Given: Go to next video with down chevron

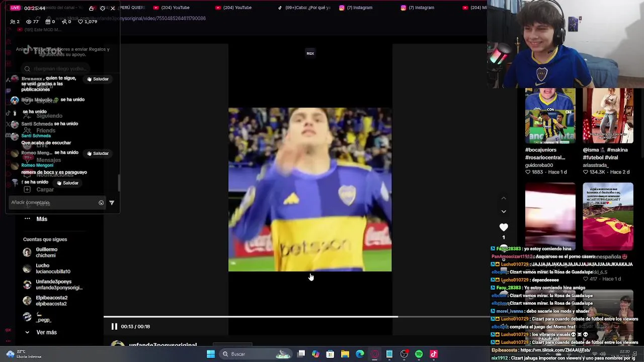Looking at the screenshot, I should coord(504,211).
